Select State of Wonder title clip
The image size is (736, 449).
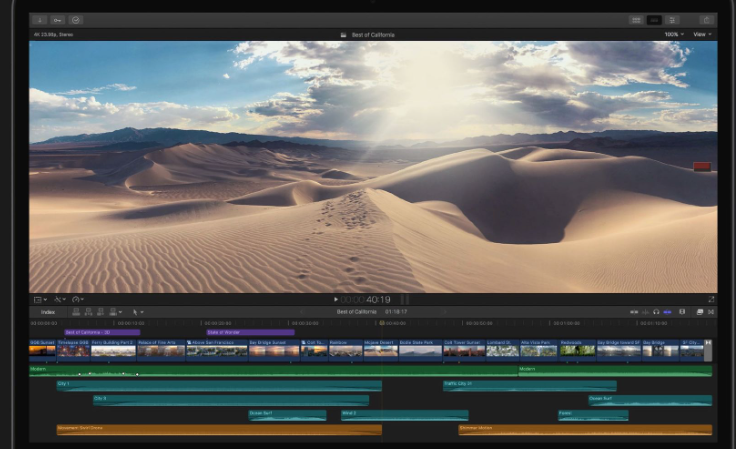point(250,332)
